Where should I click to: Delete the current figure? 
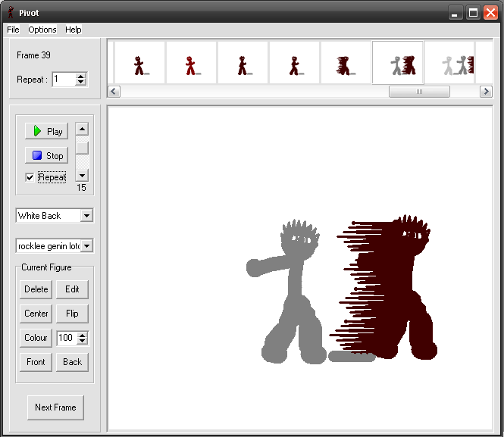(x=36, y=289)
